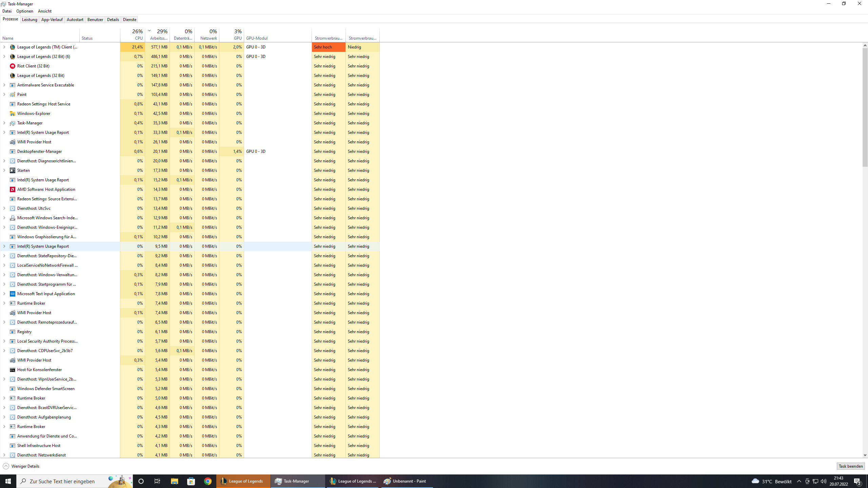Viewport: 868px width, 488px height.
Task: Click the Riot Client process icon
Action: point(13,66)
